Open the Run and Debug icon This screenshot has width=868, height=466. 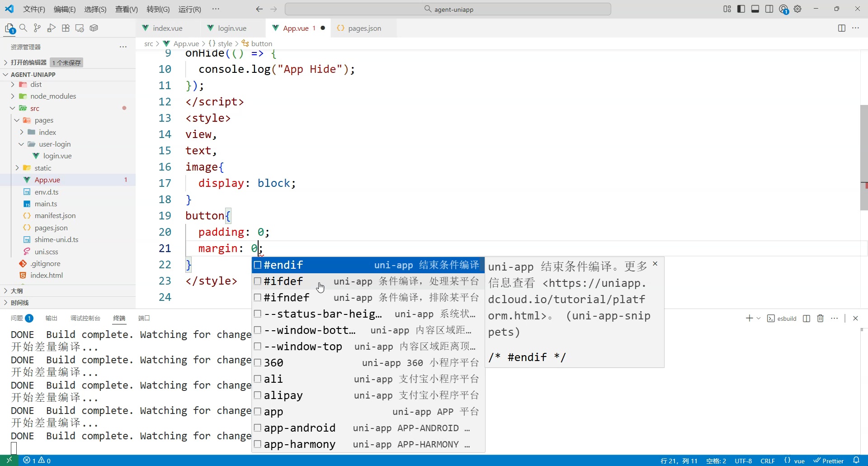tap(51, 28)
